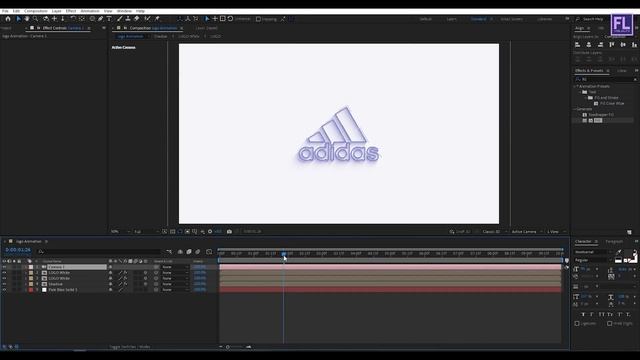Hide the Camera 1 layer eye
This screenshot has height=360, width=640.
click(x=4, y=267)
